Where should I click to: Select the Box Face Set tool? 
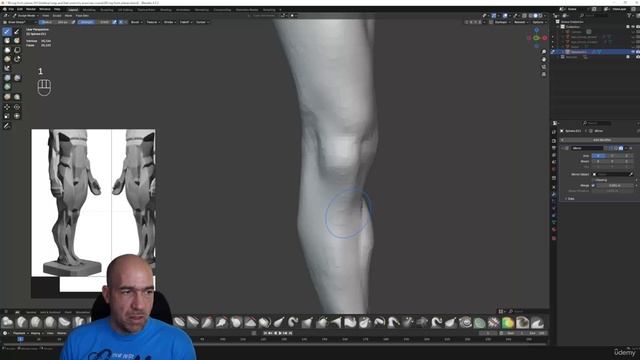[x=7, y=59]
